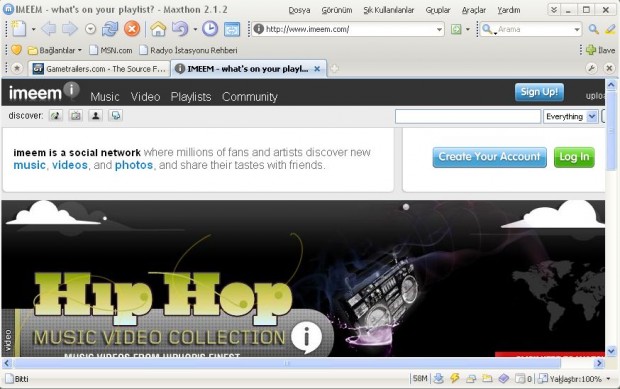Open the Dosya menu

point(299,10)
